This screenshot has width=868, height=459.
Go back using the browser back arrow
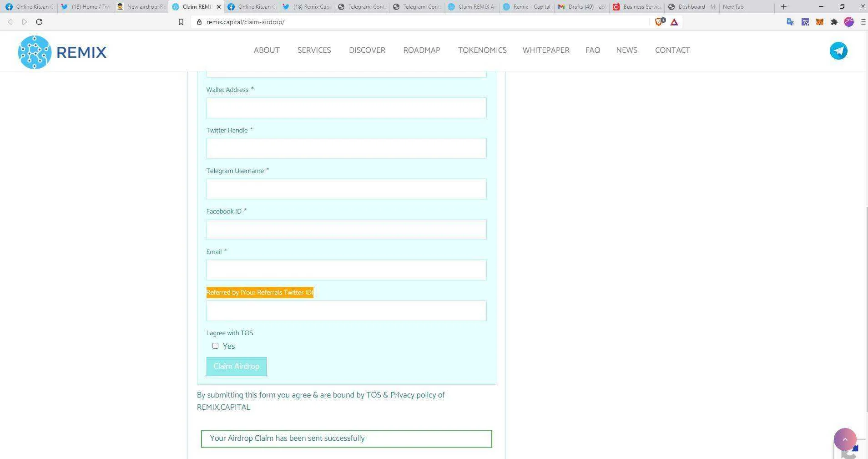pos(10,22)
